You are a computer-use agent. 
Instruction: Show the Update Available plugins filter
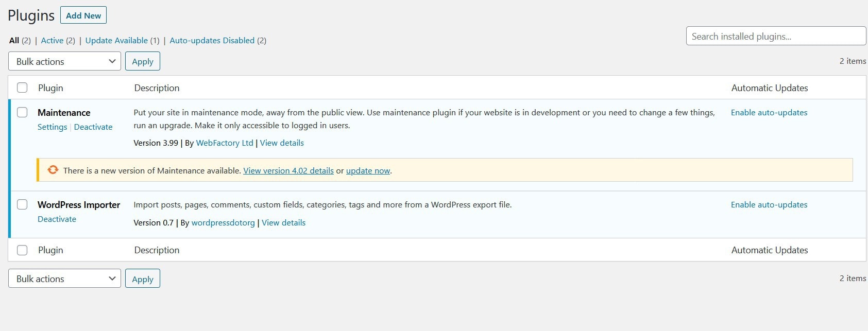click(x=116, y=40)
